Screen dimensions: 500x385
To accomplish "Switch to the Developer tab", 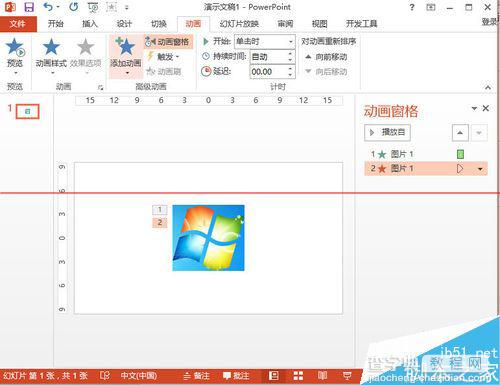I will pos(362,24).
